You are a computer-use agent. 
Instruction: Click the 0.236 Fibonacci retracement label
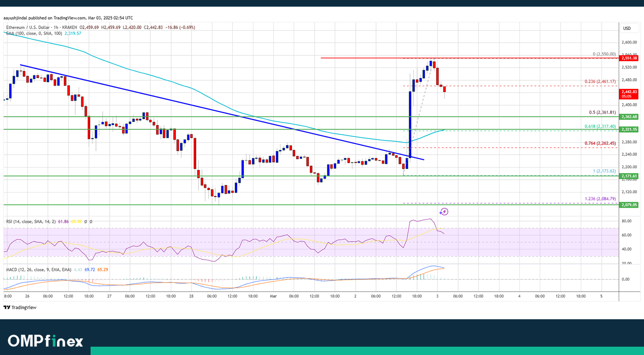pyautogui.click(x=600, y=81)
